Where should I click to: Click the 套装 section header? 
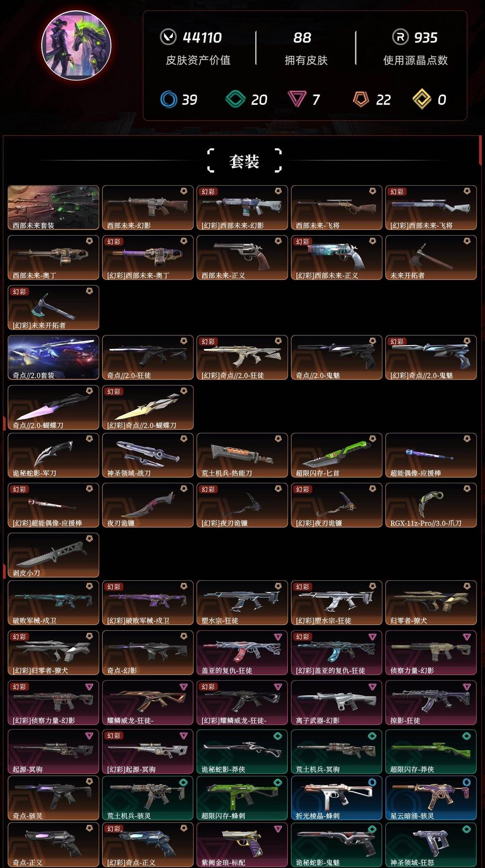(x=244, y=161)
